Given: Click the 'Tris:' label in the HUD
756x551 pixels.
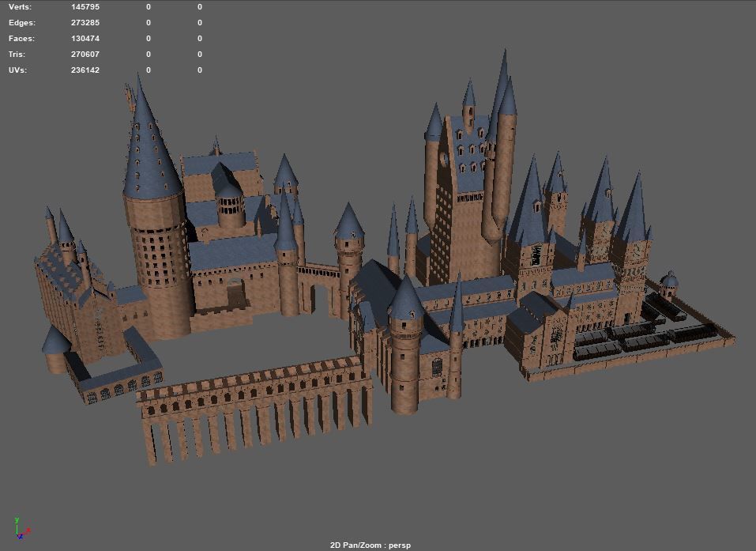Looking at the screenshot, I should click(17, 54).
